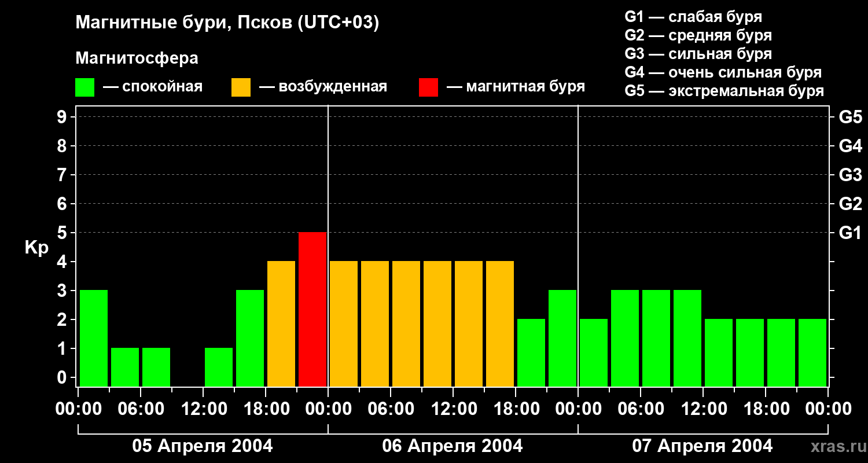The width and height of the screenshot is (868, 463).
Task: Click the 'G5 — экстремальная буря' legend line
Action: [724, 91]
